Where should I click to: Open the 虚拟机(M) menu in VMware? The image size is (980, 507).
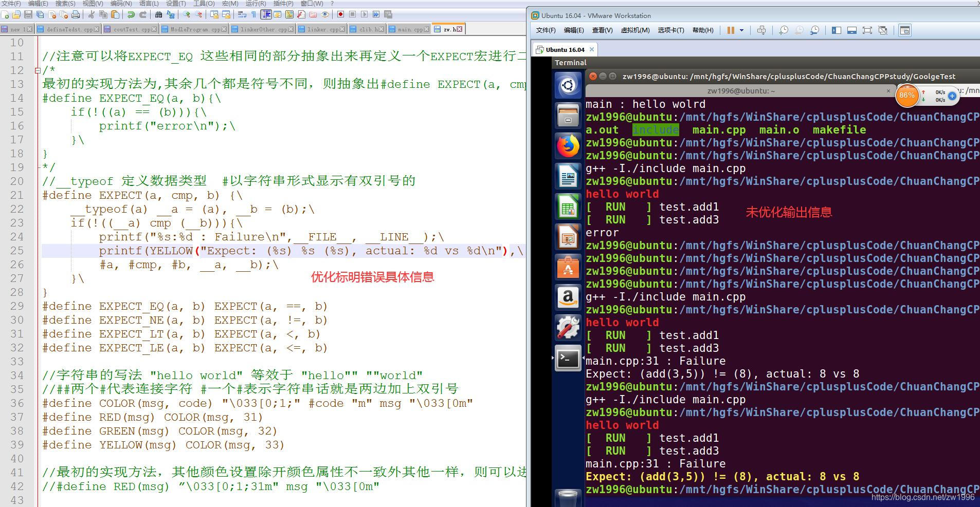tap(635, 30)
